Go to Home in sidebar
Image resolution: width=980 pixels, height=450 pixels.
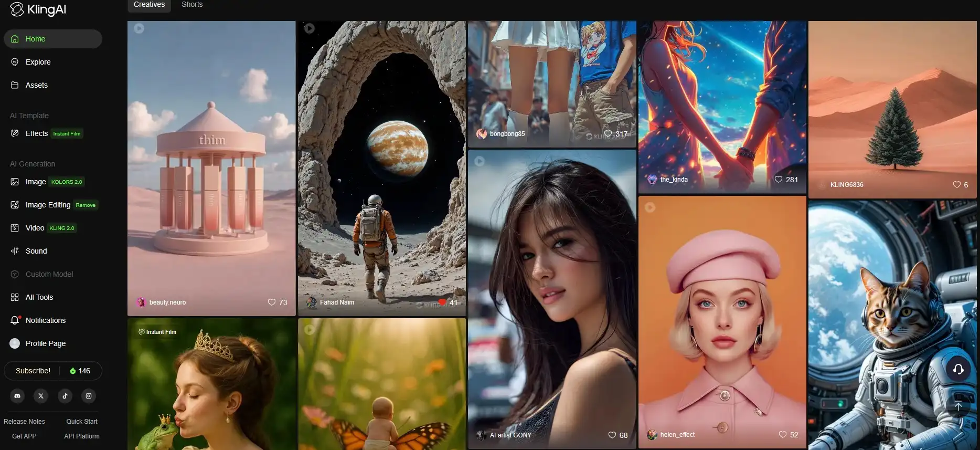point(53,39)
